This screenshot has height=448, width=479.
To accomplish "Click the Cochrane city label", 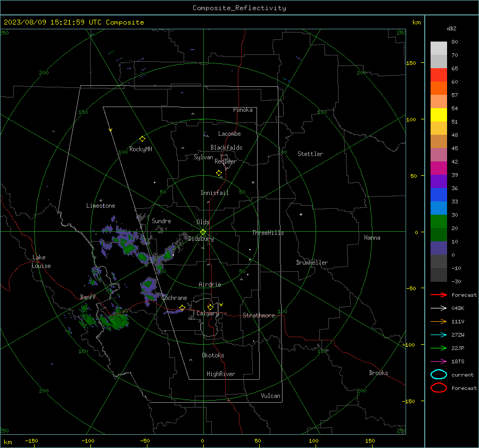I will pyautogui.click(x=174, y=298).
